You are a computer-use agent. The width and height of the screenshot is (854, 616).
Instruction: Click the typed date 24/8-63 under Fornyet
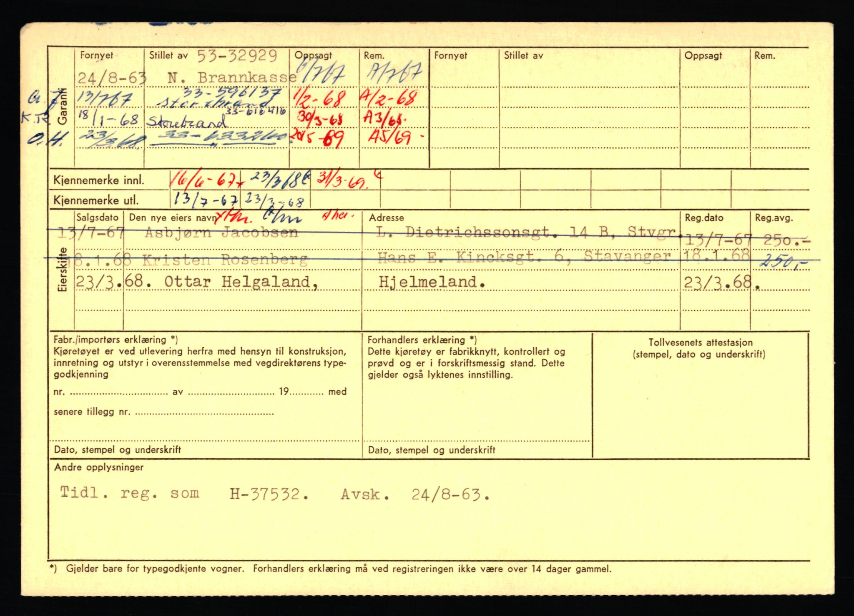112,78
